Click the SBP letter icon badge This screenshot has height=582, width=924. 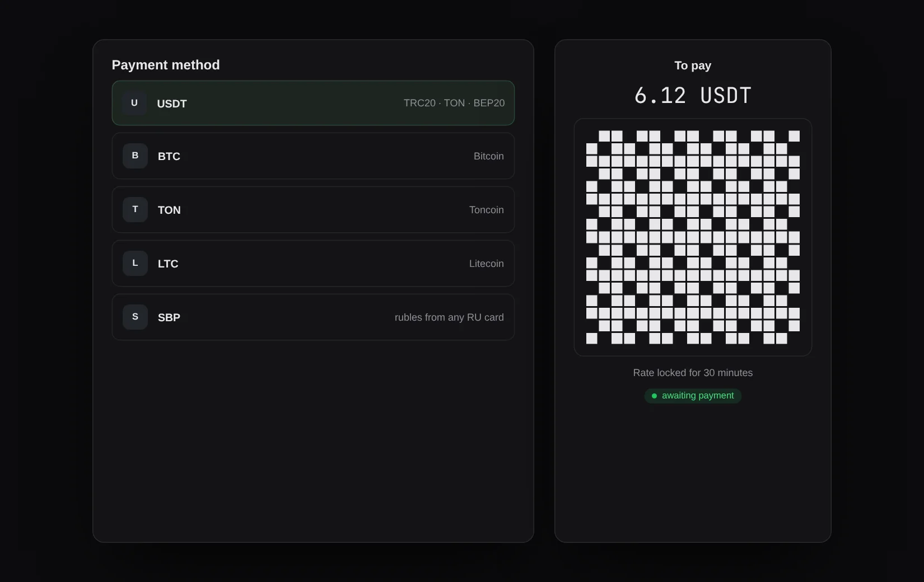tap(135, 317)
